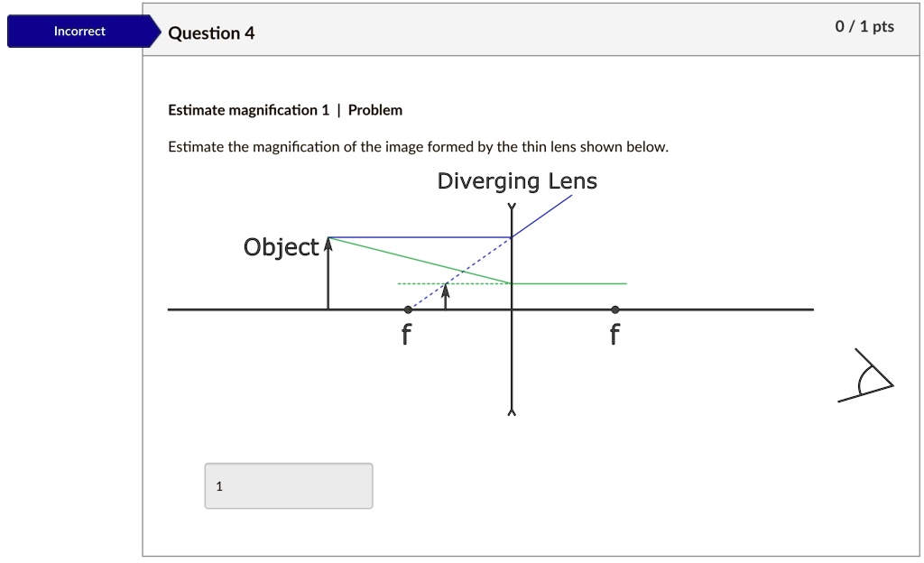Click the Question 4 heading

[212, 33]
